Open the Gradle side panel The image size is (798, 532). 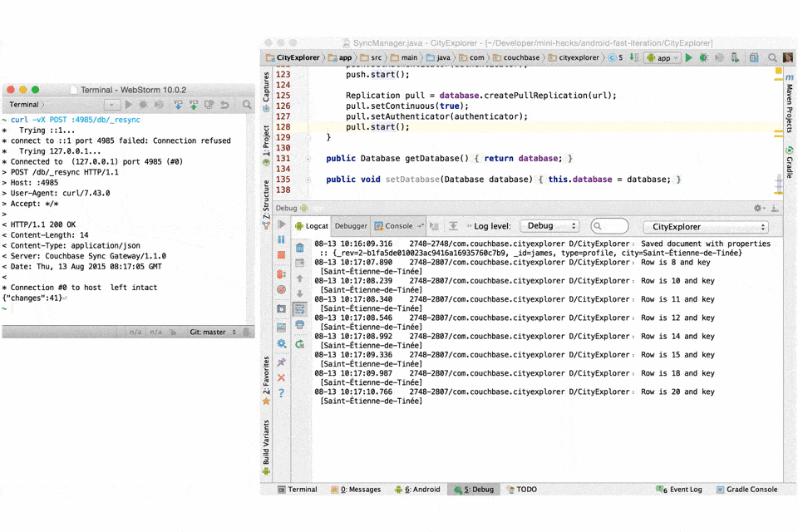coord(790,162)
